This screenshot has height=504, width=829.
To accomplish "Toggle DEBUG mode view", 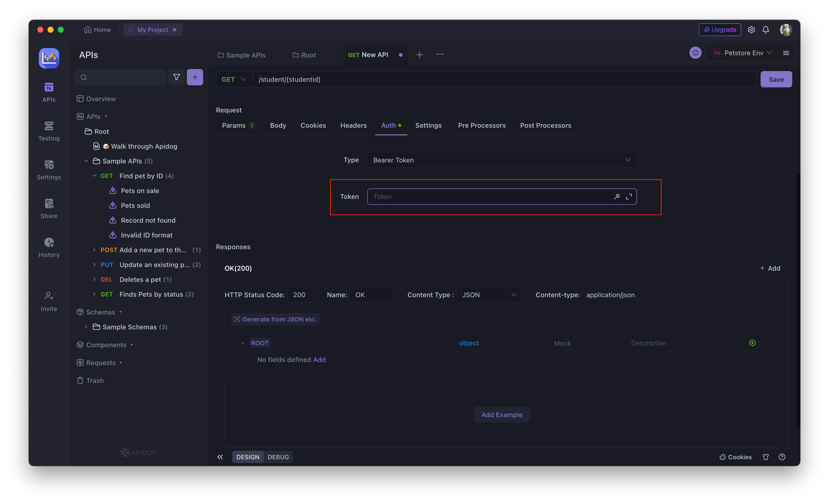I will pos(278,457).
